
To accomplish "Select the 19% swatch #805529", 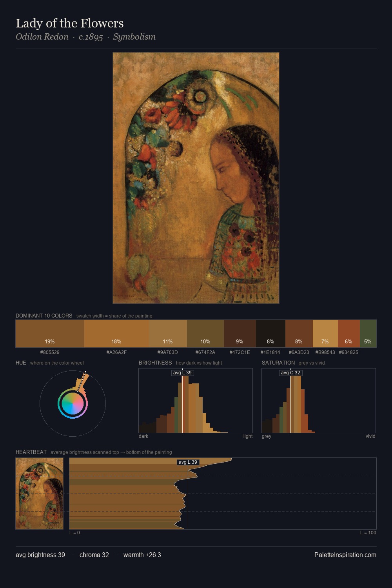I will click(x=50, y=334).
